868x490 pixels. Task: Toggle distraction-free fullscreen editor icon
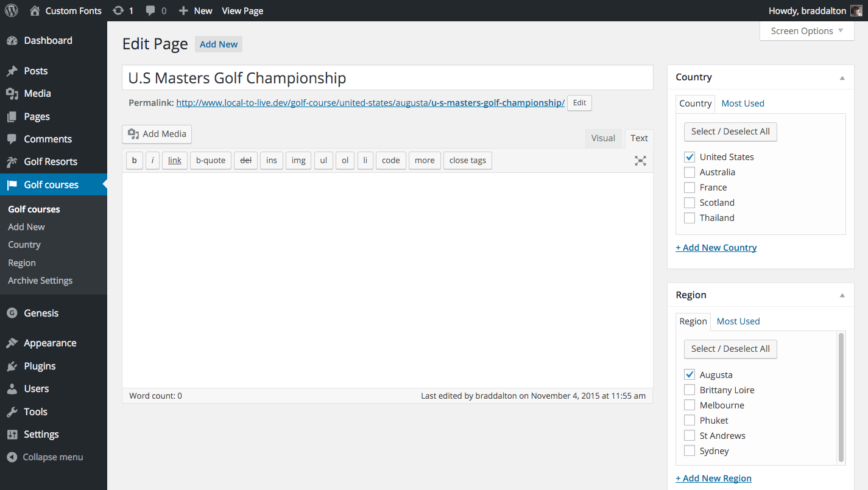pyautogui.click(x=640, y=161)
